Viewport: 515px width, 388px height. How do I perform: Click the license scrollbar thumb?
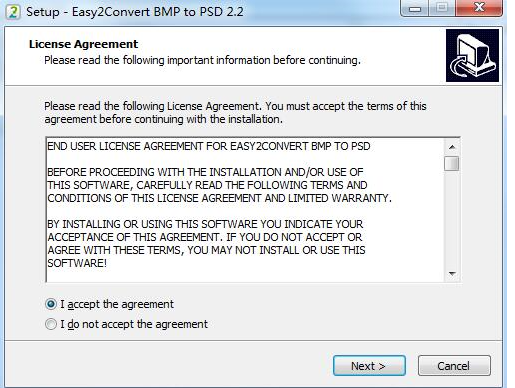click(452, 163)
